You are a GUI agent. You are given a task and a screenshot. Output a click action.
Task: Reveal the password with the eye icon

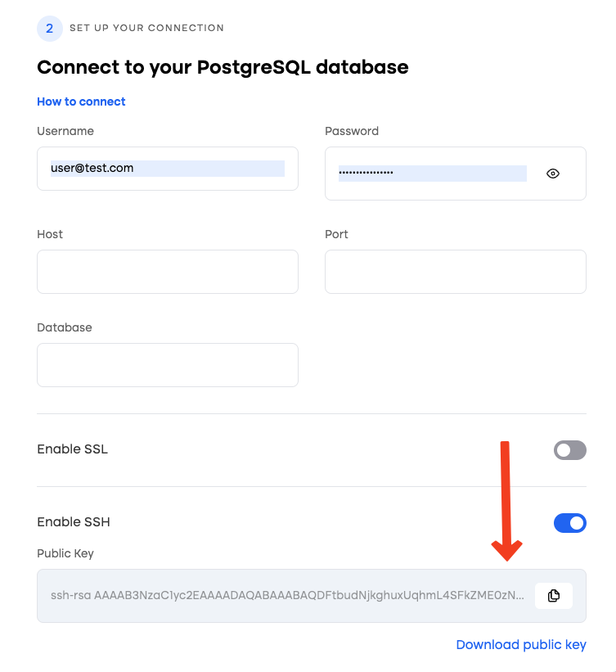[x=553, y=174]
